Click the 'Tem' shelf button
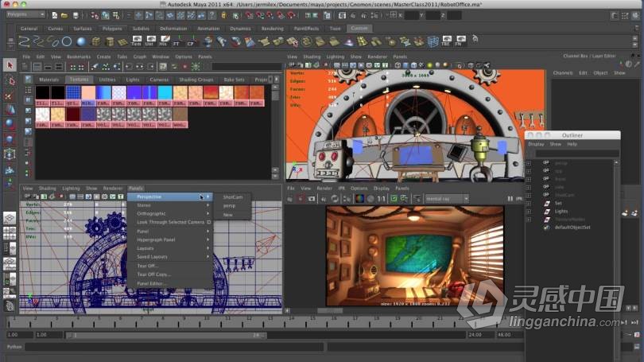 coord(137,41)
